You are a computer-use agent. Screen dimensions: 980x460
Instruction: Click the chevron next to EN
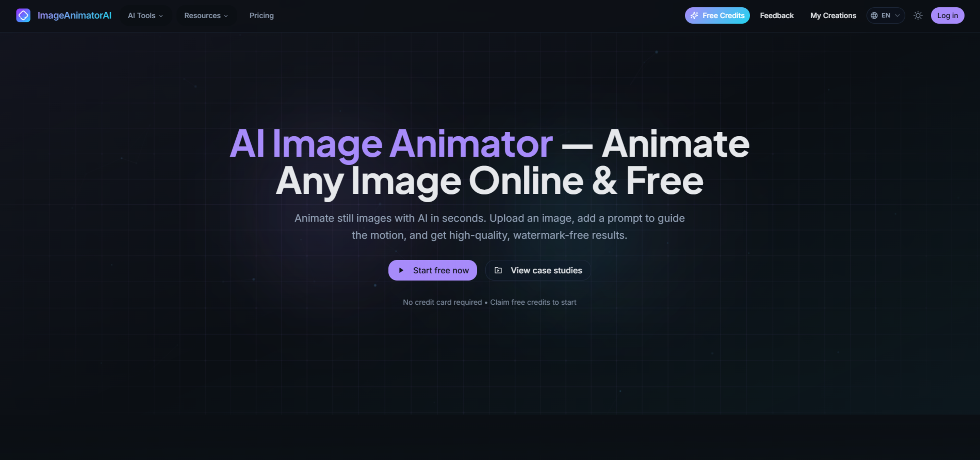click(897, 16)
